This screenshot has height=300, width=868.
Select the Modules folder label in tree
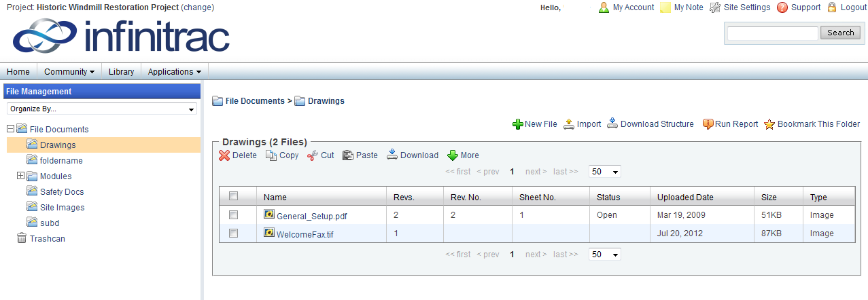pyautogui.click(x=56, y=176)
